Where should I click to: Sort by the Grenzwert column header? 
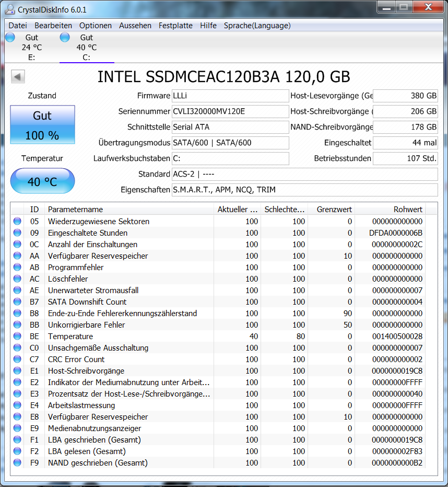coord(332,210)
